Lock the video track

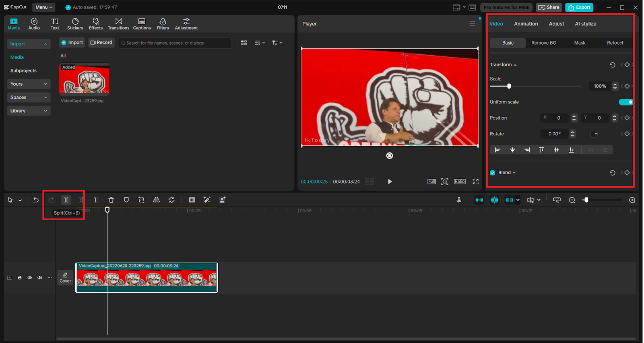(20, 278)
